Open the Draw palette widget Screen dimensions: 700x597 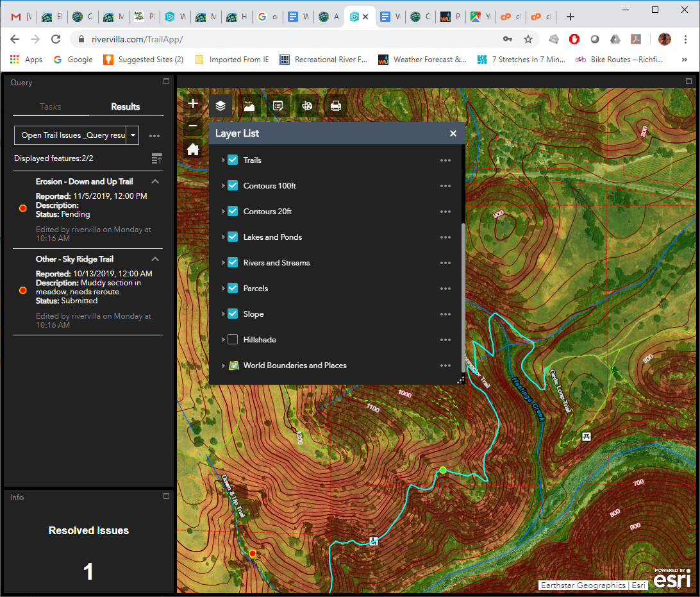[307, 106]
